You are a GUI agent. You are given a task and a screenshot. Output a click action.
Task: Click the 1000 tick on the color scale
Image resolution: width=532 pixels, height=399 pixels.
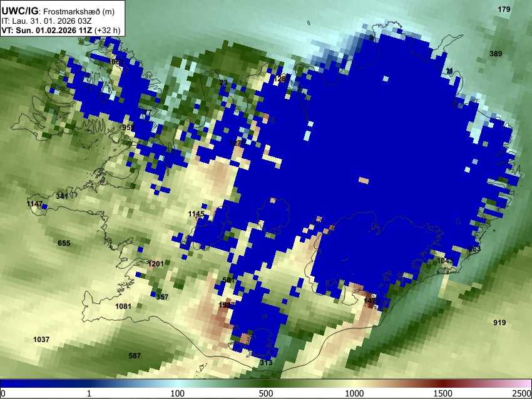tap(354, 393)
